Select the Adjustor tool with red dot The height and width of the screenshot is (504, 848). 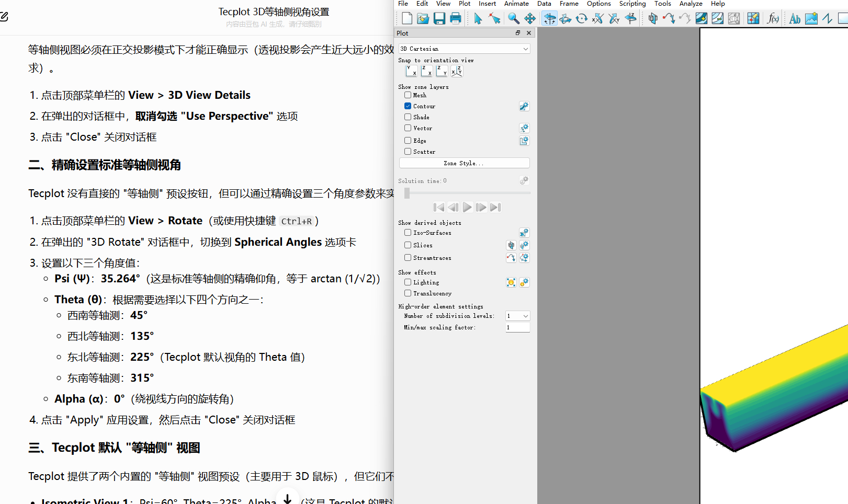coord(494,19)
